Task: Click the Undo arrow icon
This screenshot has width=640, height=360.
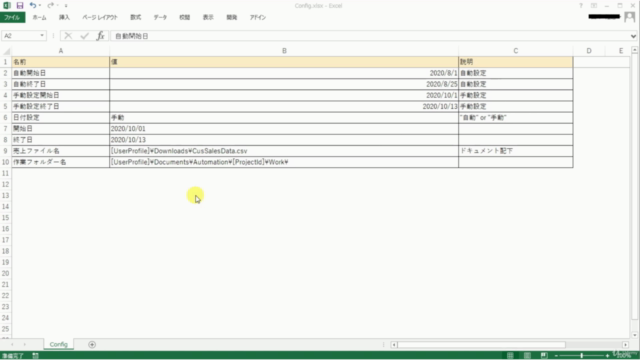Action: pos(33,5)
